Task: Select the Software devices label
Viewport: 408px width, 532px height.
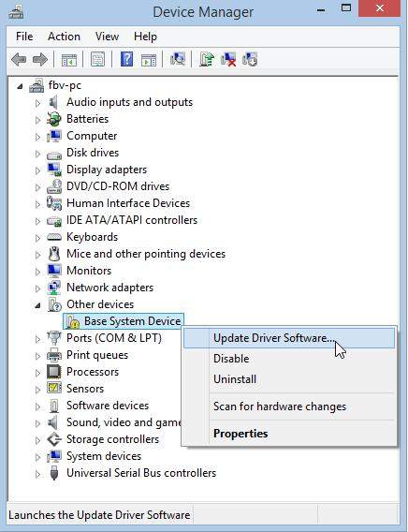Action: (108, 406)
